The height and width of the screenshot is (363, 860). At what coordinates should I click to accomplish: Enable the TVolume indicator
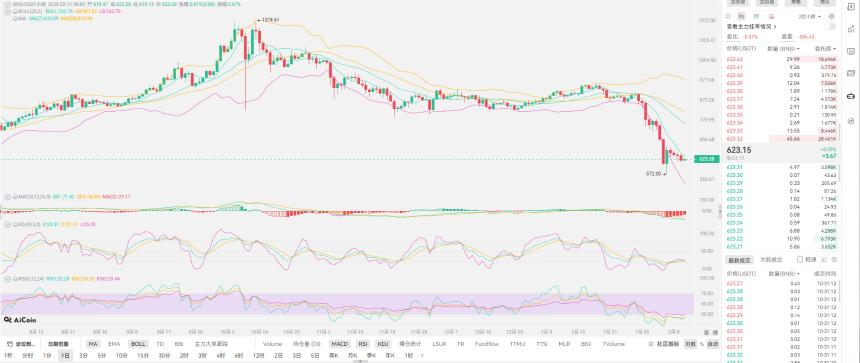614,344
